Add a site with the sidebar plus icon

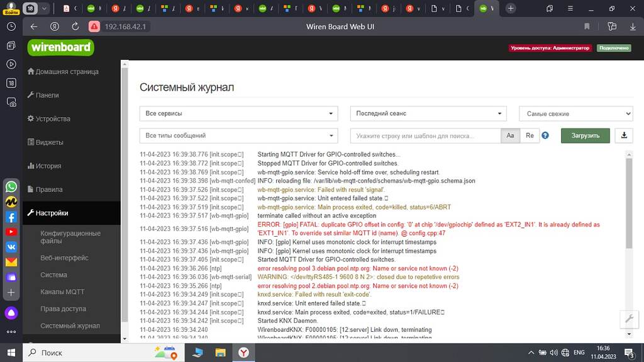pyautogui.click(x=11, y=293)
